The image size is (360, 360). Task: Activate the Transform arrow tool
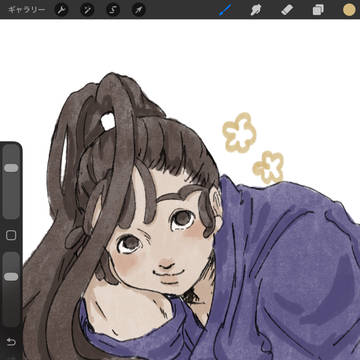pyautogui.click(x=138, y=10)
